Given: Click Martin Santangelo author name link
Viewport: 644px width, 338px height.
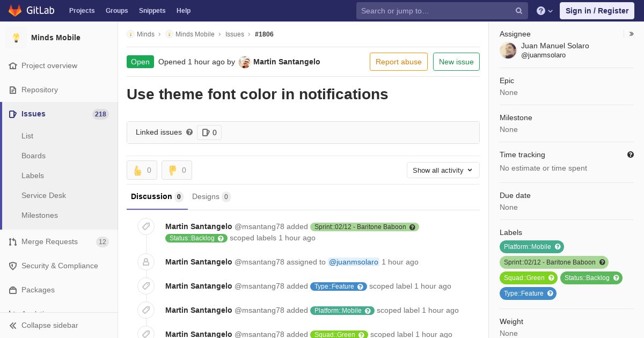Looking at the screenshot, I should coord(287,62).
